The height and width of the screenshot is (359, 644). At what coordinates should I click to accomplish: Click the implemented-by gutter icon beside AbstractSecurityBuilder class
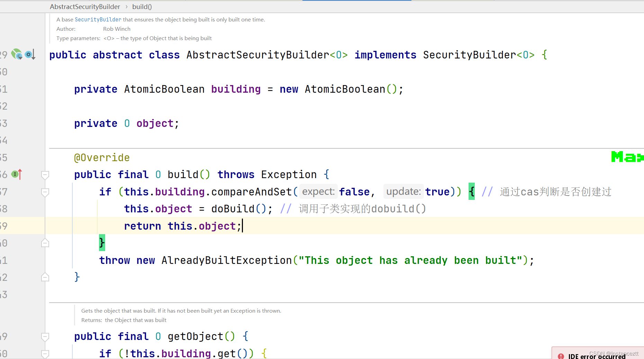pos(17,54)
